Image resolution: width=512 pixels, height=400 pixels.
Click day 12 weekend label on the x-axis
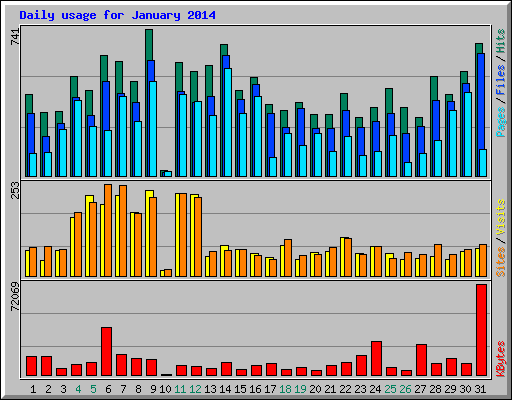tap(195, 389)
